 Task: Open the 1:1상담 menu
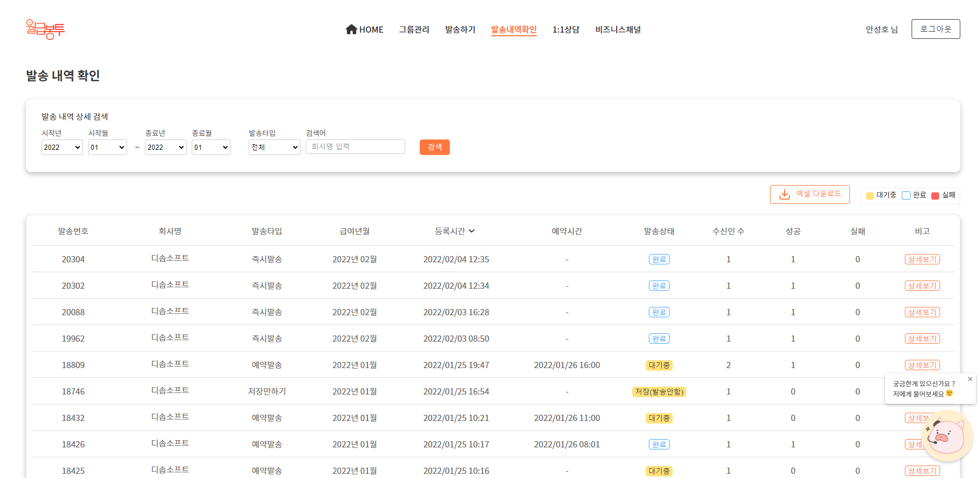566,30
